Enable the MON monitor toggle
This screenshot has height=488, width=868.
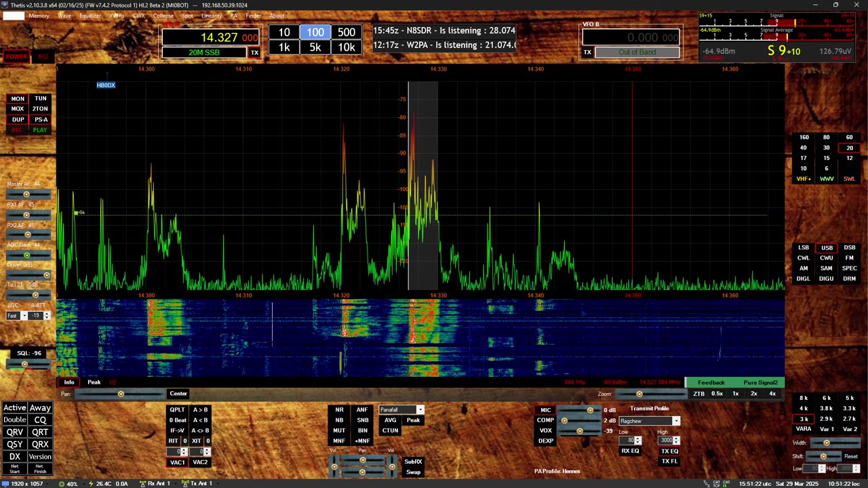point(18,99)
